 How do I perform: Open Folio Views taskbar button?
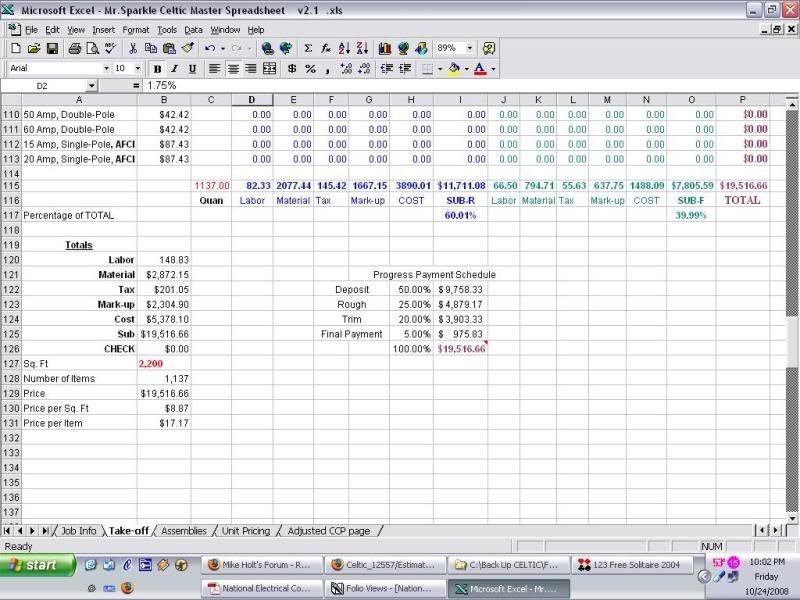coord(385,588)
